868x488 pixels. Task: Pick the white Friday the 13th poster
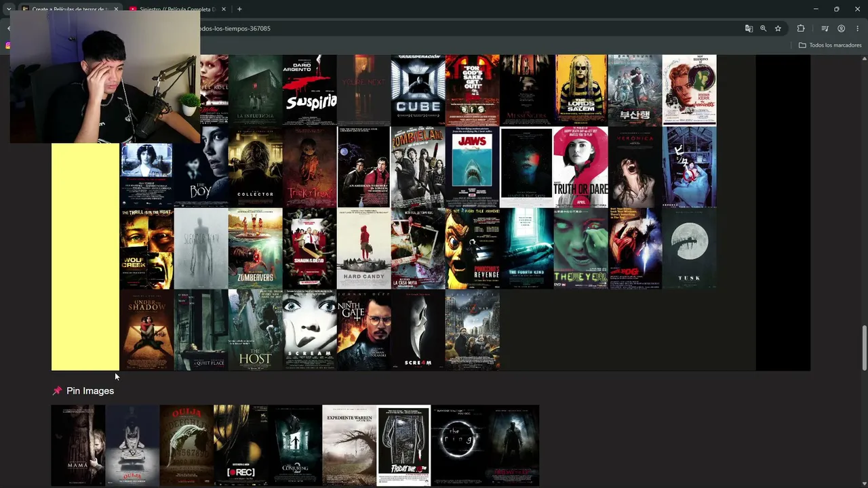pyautogui.click(x=403, y=445)
